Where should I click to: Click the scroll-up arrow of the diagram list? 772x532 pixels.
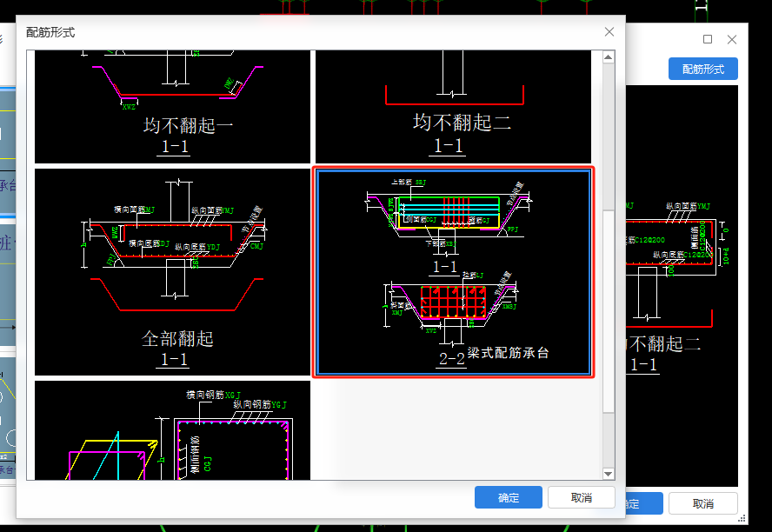coord(608,57)
